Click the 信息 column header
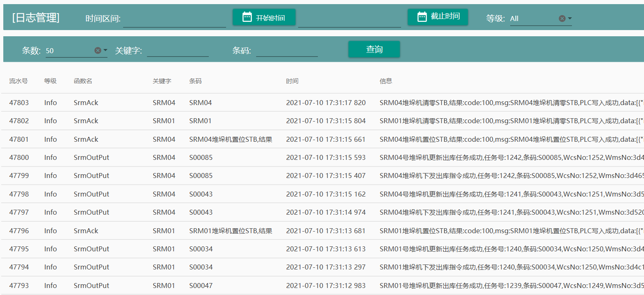The width and height of the screenshot is (644, 295). pos(386,81)
